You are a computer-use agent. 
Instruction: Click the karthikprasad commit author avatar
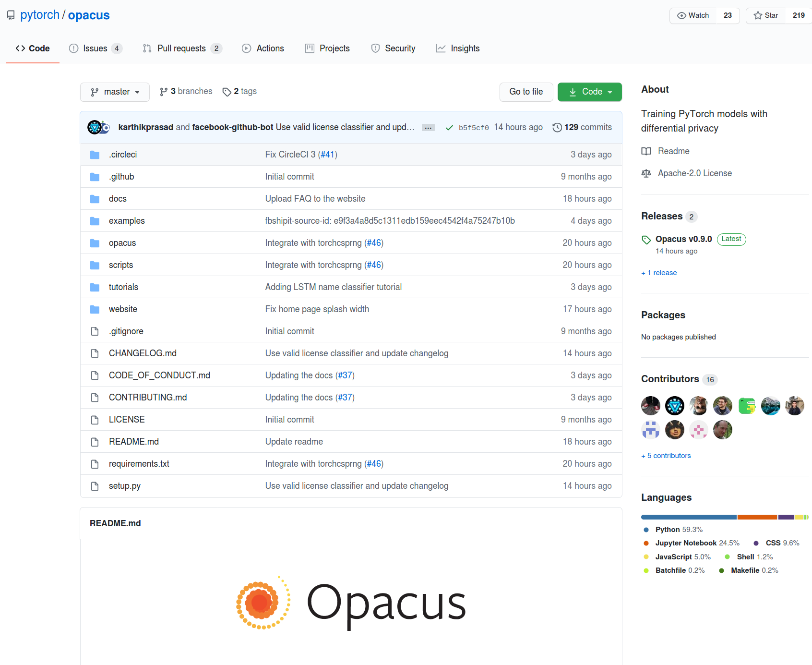(95, 127)
